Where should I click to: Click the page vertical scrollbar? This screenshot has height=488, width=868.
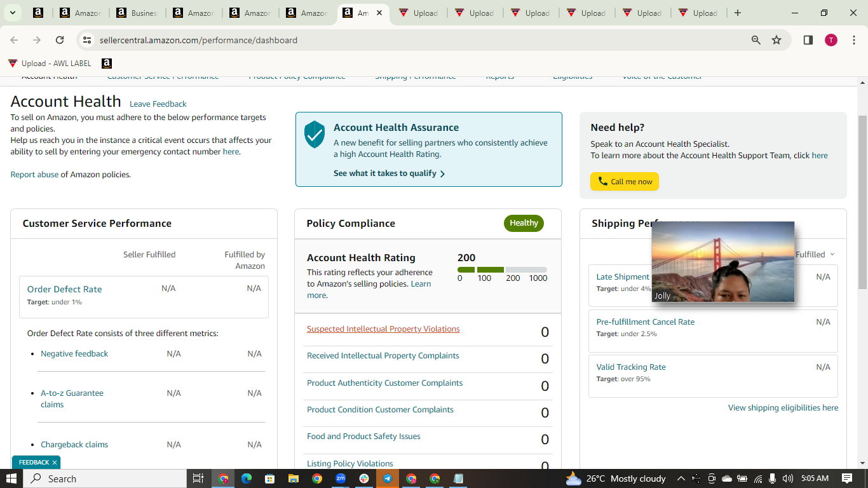point(862,202)
